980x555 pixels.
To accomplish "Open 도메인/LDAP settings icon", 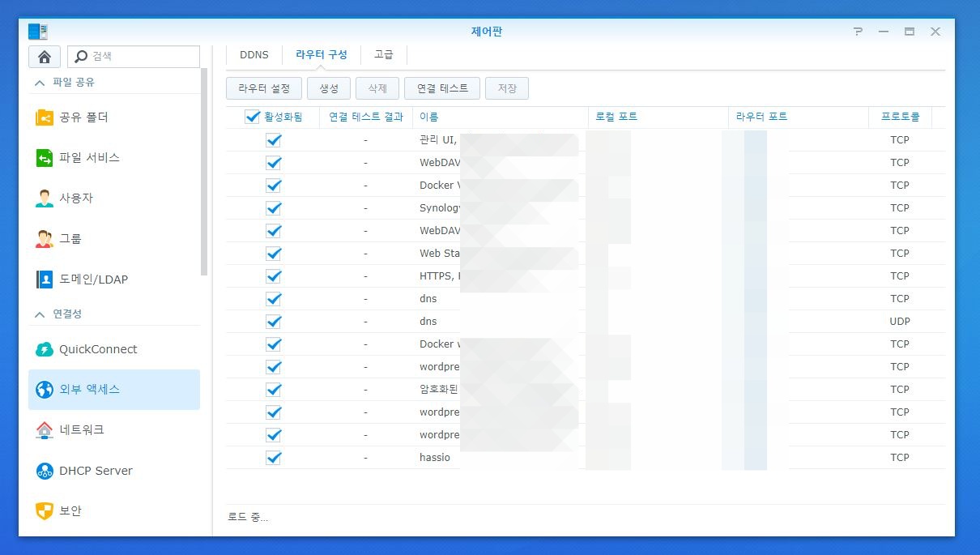I will pos(45,280).
